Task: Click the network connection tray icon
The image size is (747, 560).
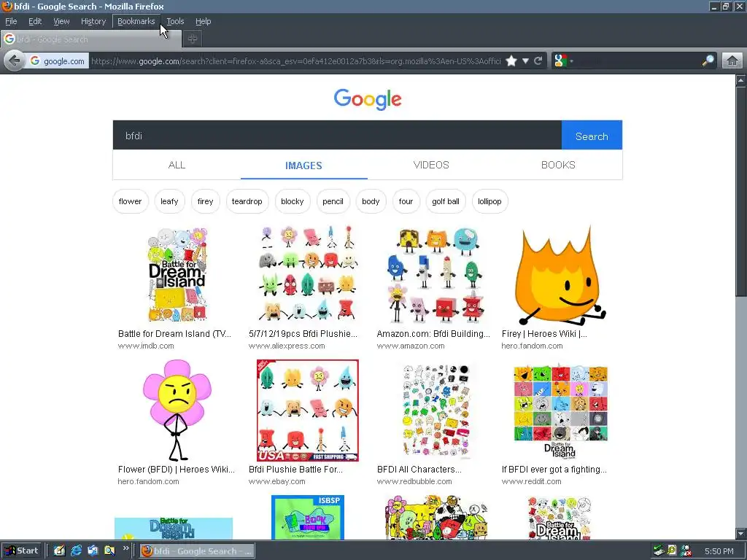Action: [659, 551]
